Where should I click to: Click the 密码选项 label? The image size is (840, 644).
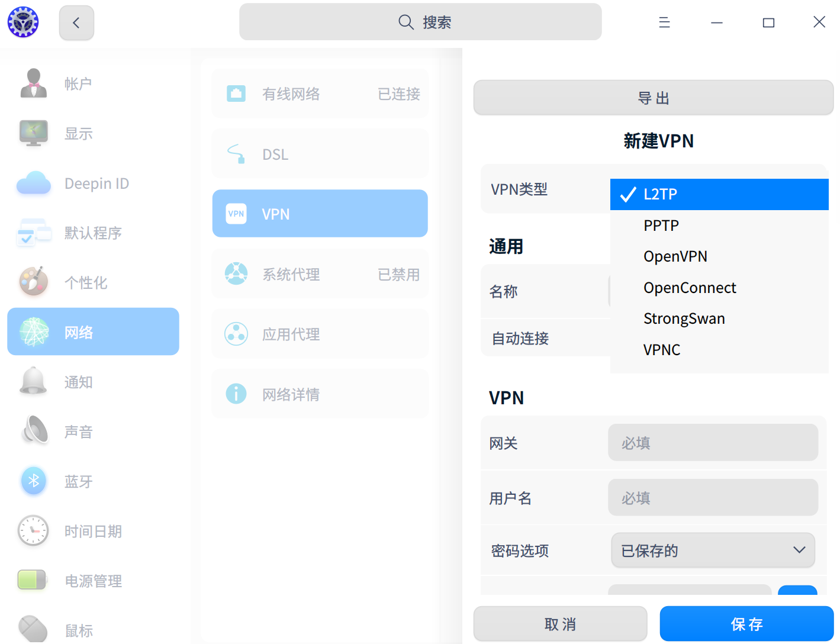point(520,551)
